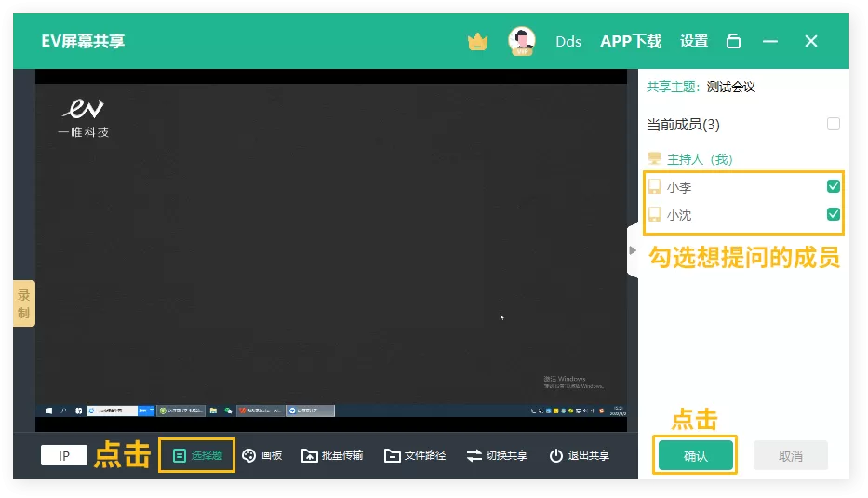868x498 pixels.
Task: Click the shared screen preview area
Action: [x=331, y=250]
